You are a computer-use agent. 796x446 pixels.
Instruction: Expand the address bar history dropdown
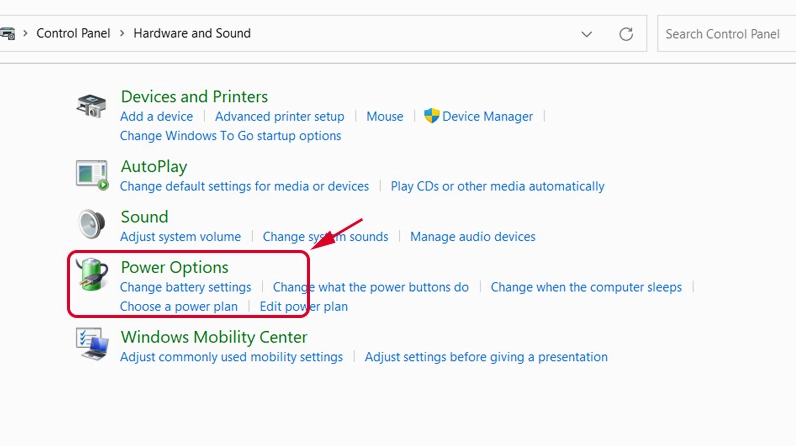(587, 34)
